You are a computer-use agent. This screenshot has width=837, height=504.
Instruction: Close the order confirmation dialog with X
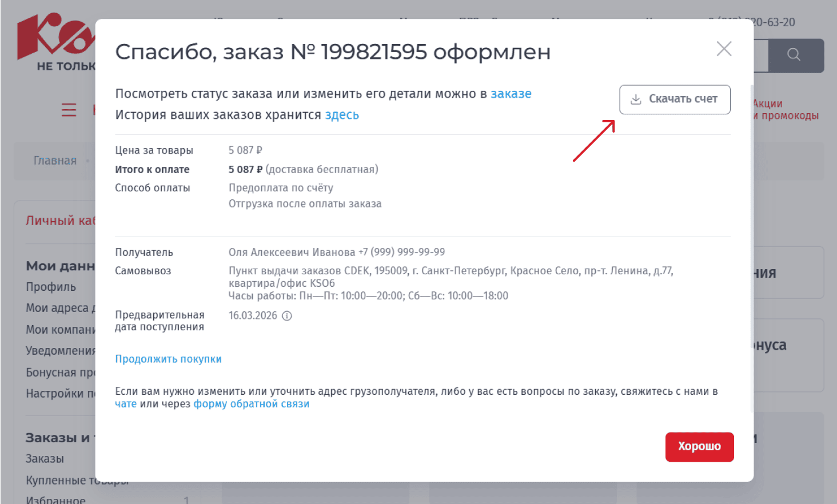pos(724,49)
